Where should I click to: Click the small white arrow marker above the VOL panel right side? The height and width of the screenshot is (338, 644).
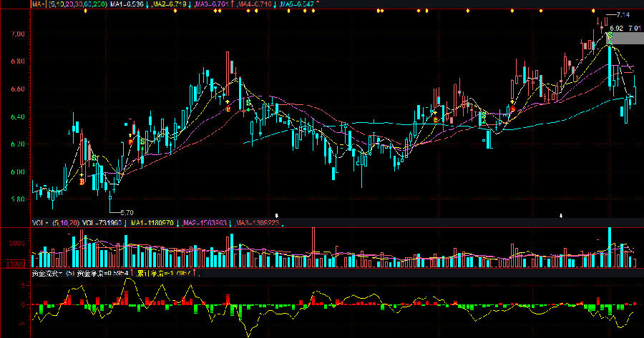pos(561,215)
